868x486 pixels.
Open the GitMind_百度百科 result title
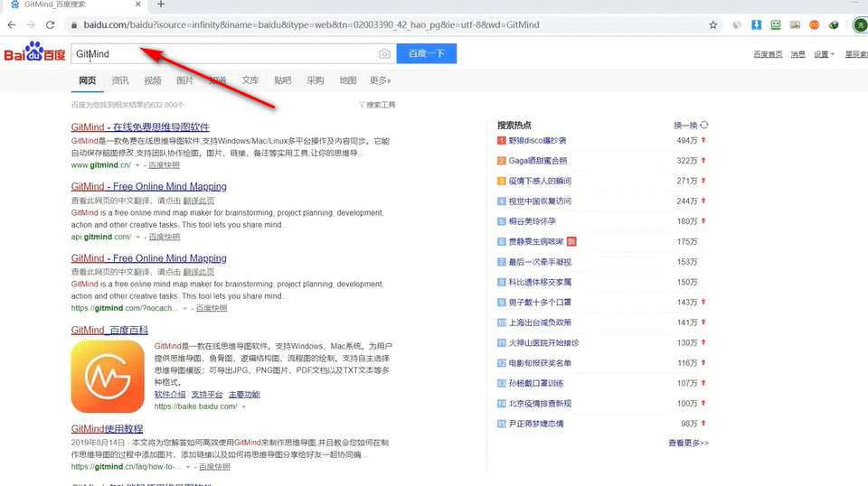[109, 330]
